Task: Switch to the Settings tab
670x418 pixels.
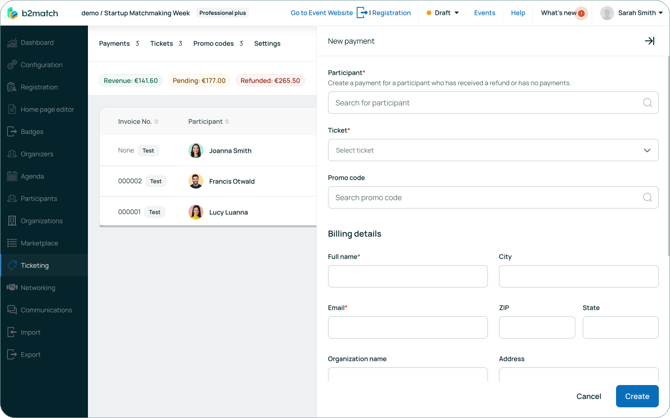Action: pos(267,44)
